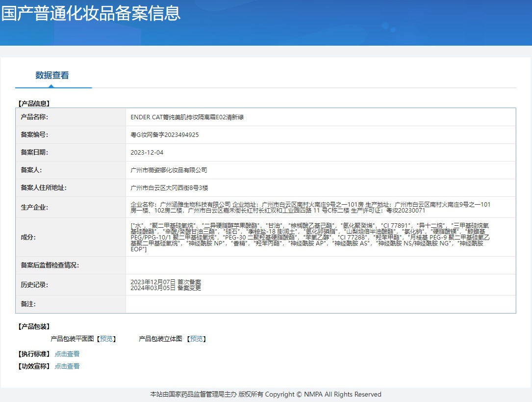
Task: Open the 数据查看 tab
Action: tap(52, 76)
